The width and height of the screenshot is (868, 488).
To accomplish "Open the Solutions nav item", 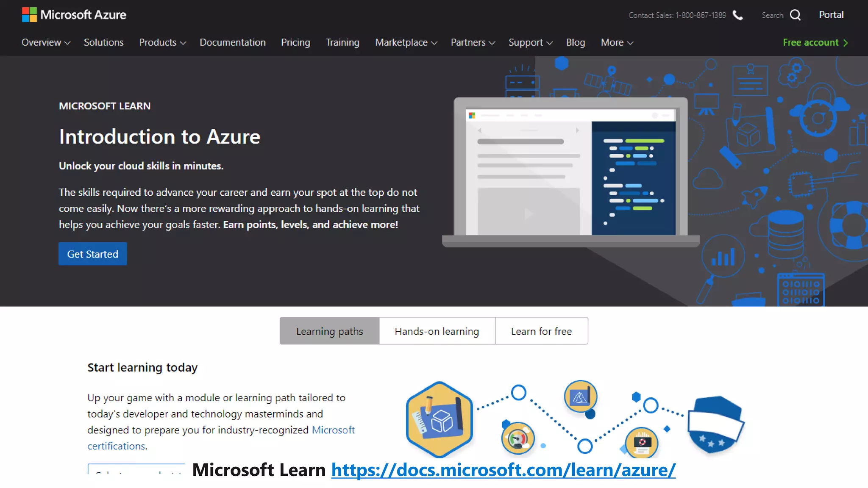I will point(103,42).
